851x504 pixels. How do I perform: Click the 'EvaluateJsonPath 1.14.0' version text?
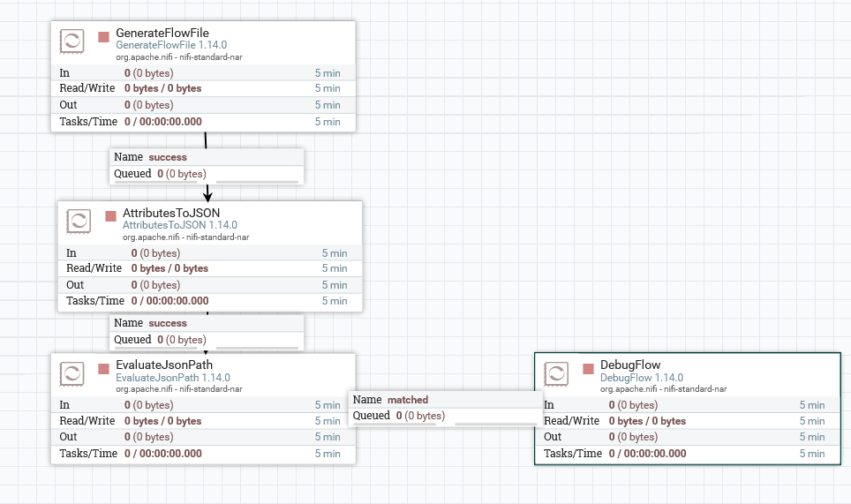tap(173, 378)
